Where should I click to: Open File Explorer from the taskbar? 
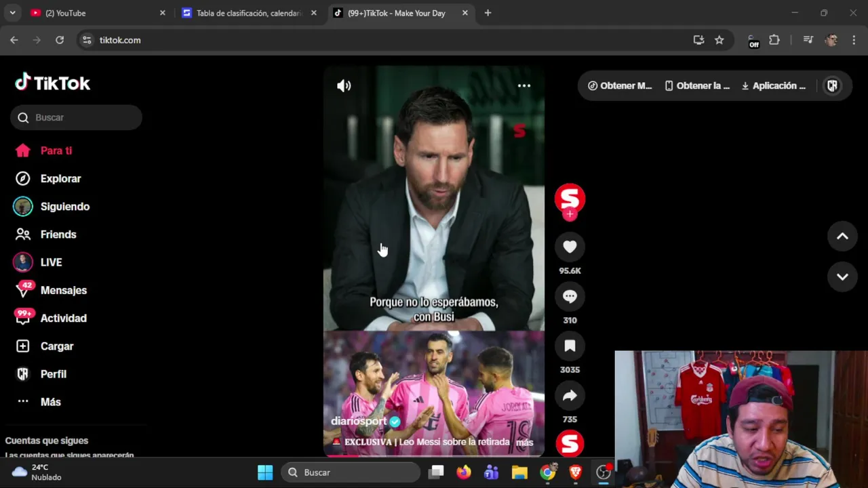click(519, 472)
